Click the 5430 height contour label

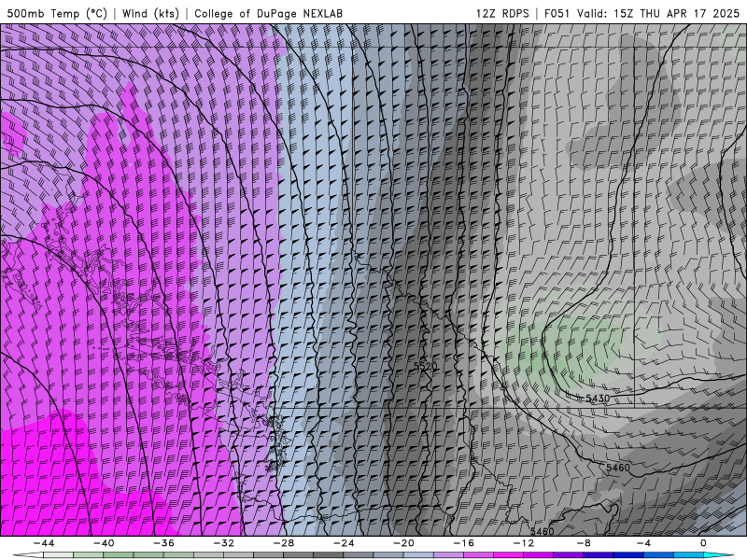pos(598,399)
